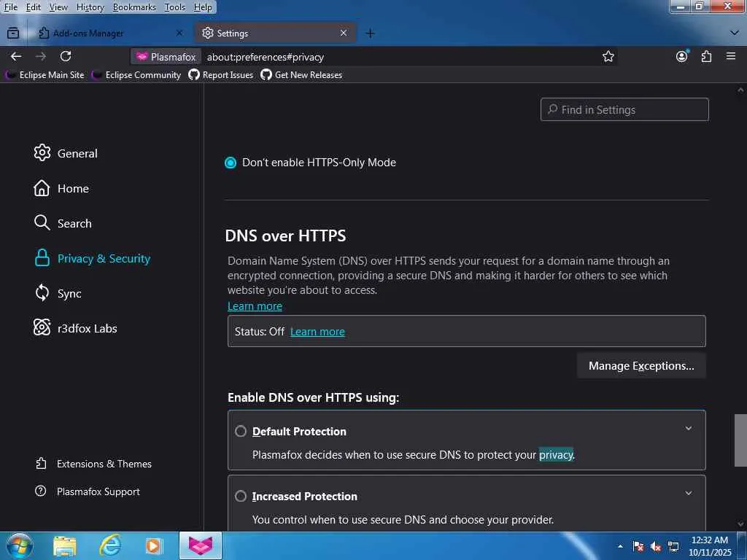Click the scrollbar up arrow

pyautogui.click(x=740, y=90)
